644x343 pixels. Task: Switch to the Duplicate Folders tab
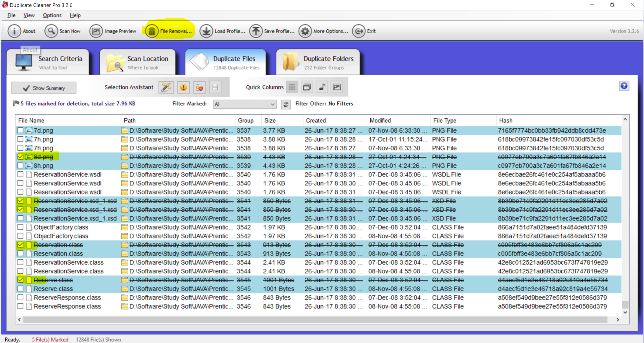318,62
